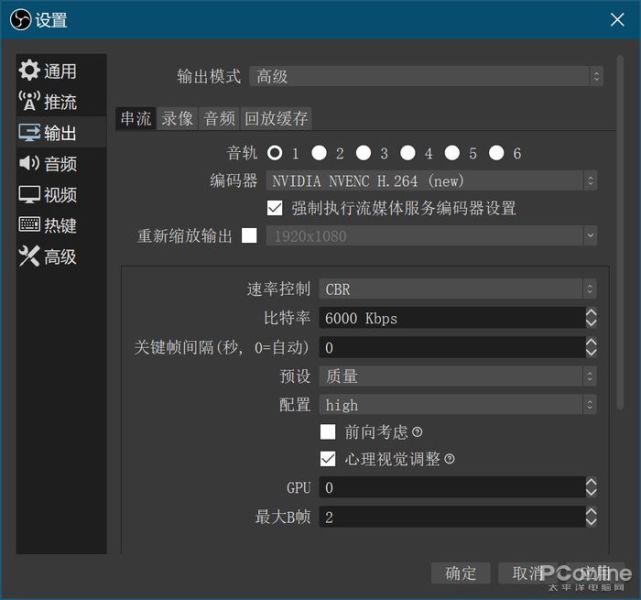Screen dimensions: 641x600
Task: Decrease 最大B帧 with the down arrow
Action: tap(591, 522)
